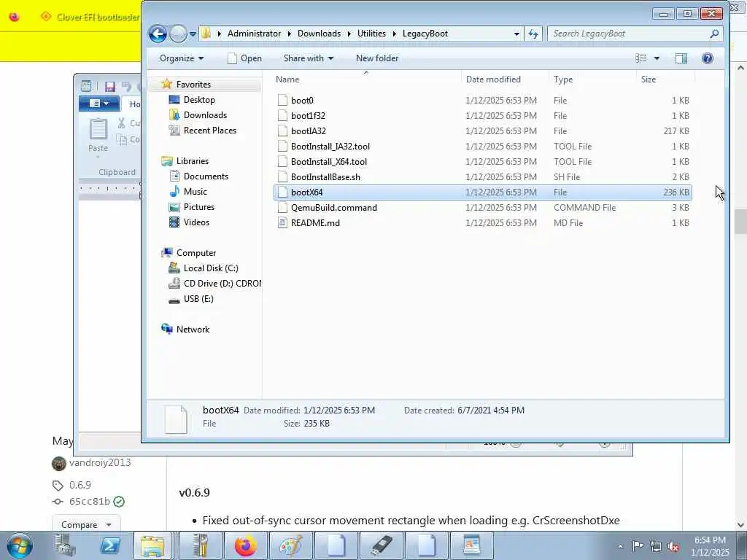
Task: Open the recent locations dropdown beside Forward
Action: pyautogui.click(x=193, y=34)
